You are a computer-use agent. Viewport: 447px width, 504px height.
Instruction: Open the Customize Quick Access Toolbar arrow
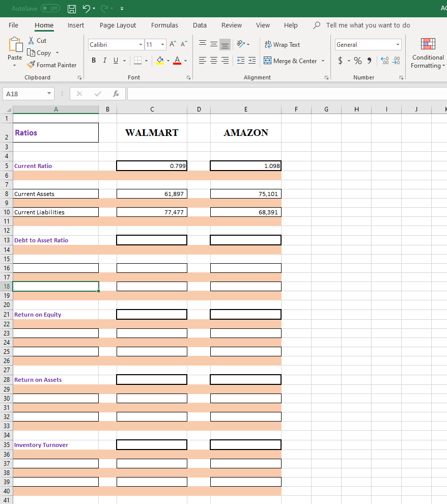point(122,9)
